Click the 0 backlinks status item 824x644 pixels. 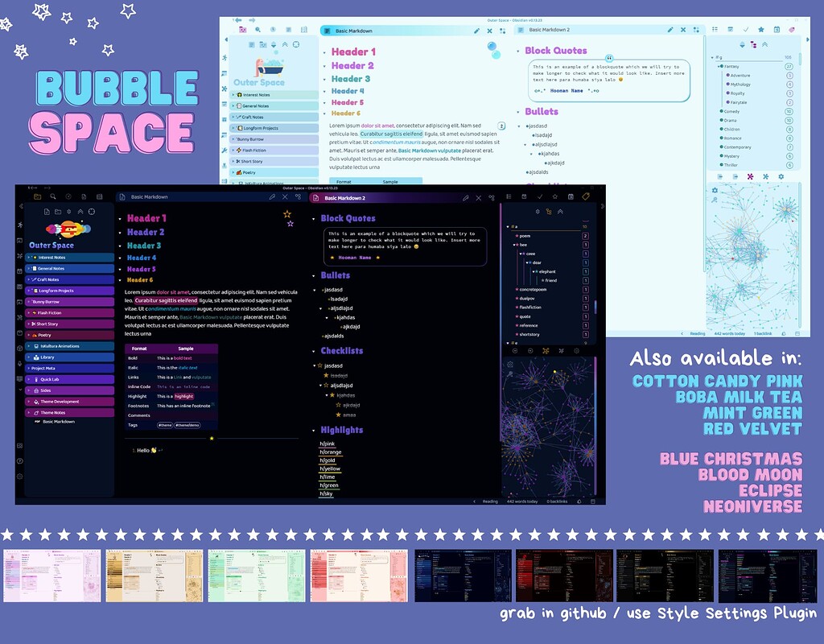pyautogui.click(x=558, y=501)
